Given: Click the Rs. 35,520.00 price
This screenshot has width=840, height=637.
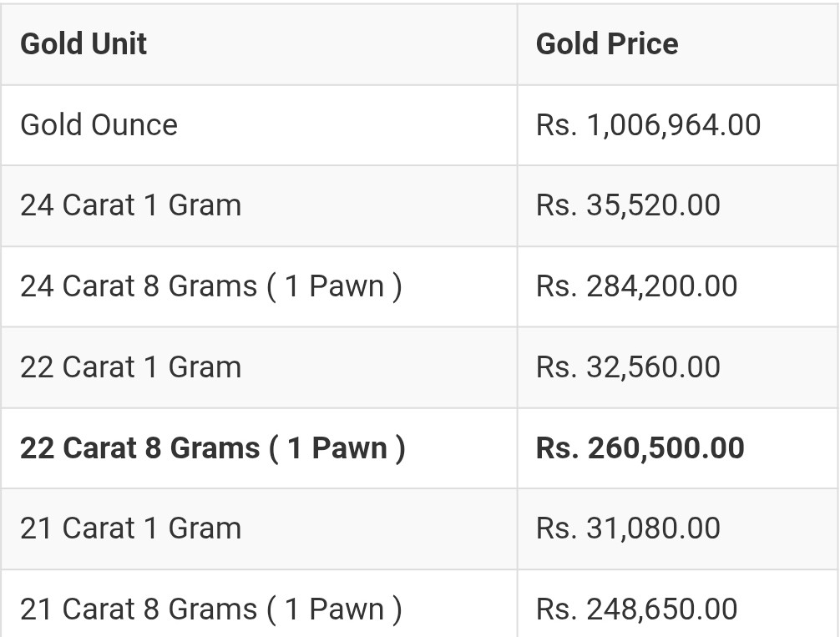Looking at the screenshot, I should click(628, 205).
